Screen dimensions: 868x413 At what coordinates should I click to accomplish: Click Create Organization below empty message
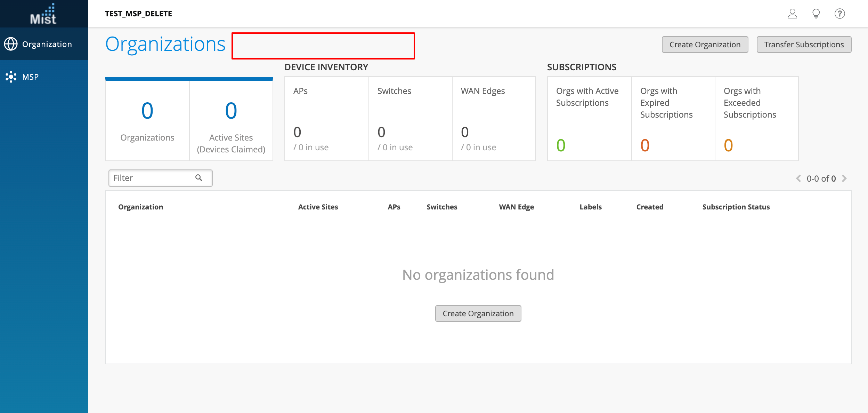(478, 313)
